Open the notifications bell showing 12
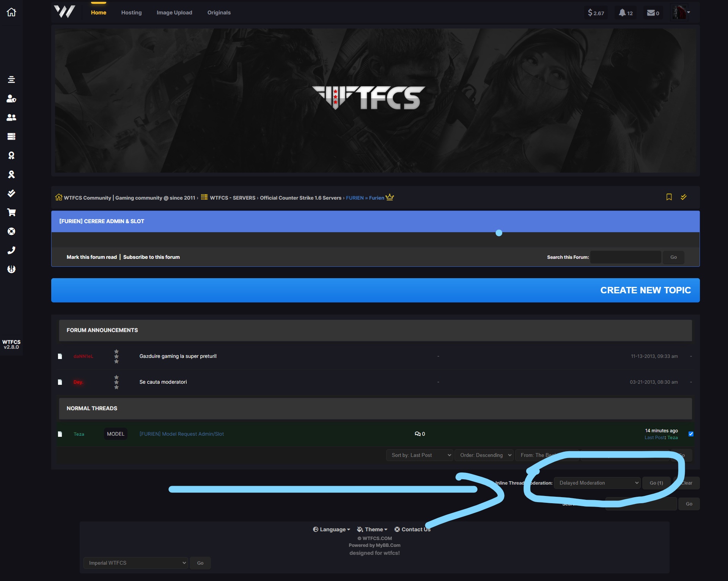728x581 pixels. point(626,13)
